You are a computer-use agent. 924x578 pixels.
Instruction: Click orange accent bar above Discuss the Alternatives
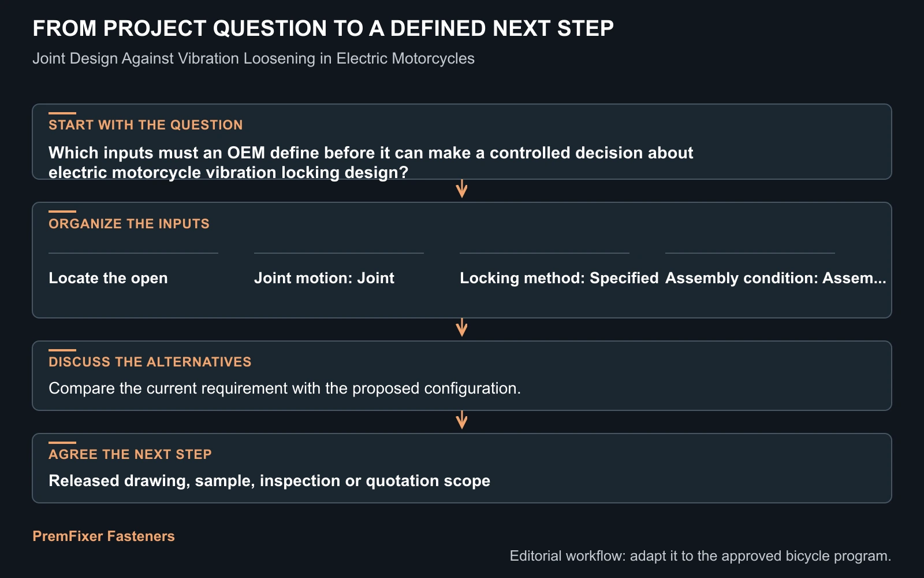(62, 350)
